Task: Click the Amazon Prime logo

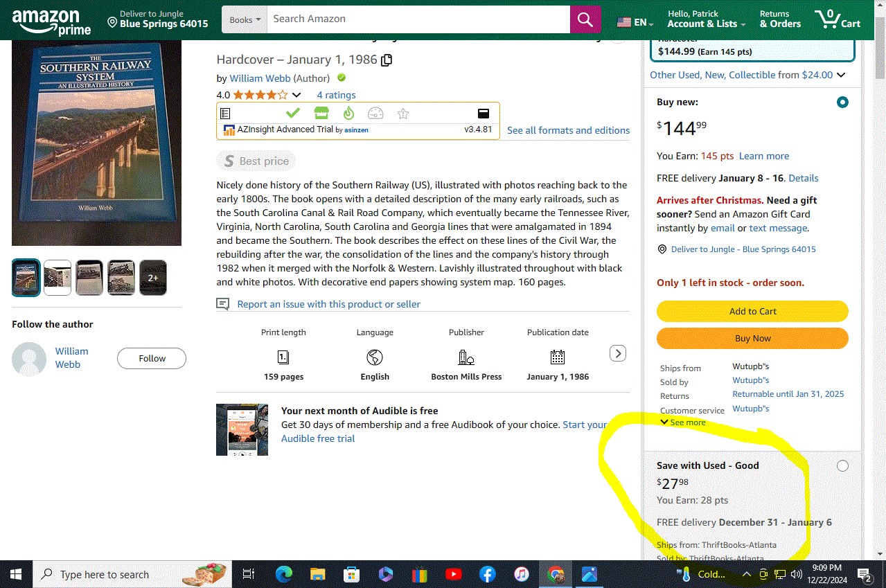Action: (51, 22)
